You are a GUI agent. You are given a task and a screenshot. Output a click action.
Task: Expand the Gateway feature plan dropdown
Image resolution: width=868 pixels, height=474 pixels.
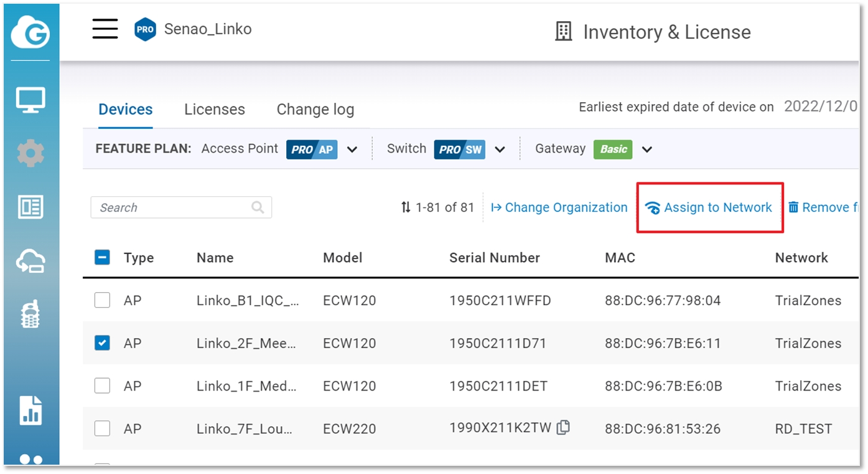tap(647, 149)
